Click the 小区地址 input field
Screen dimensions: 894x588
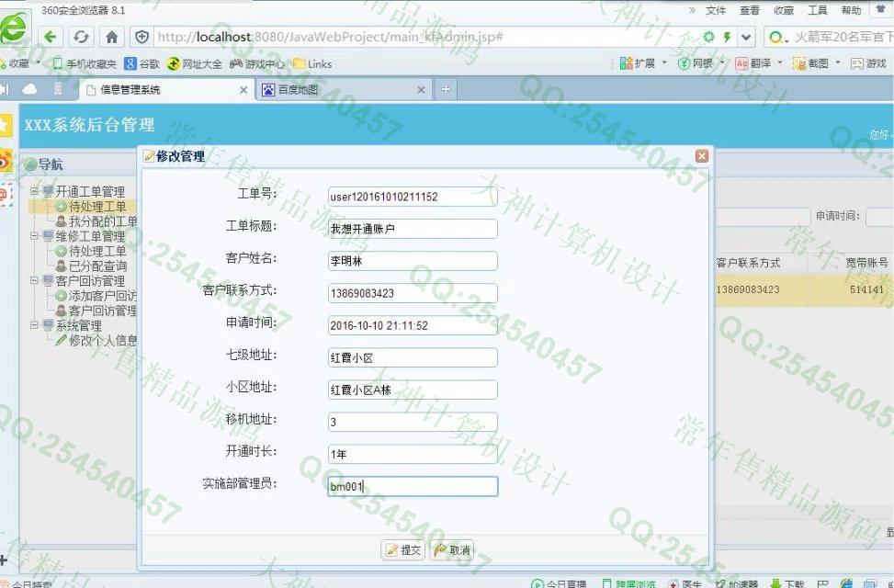pyautogui.click(x=413, y=390)
